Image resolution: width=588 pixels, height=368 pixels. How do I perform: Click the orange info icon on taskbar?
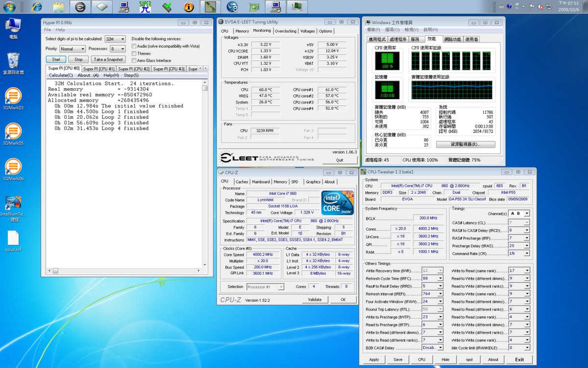click(x=189, y=7)
